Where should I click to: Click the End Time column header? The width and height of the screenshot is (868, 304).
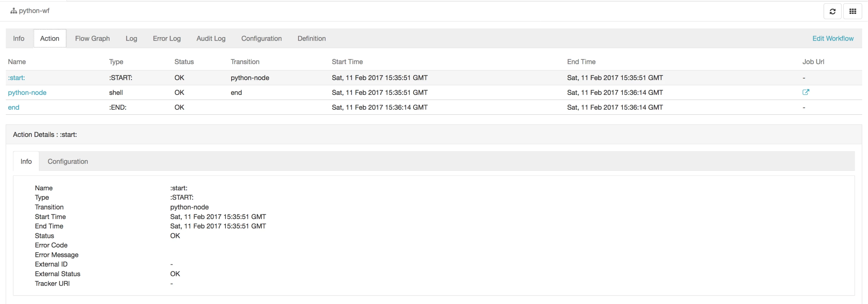tap(581, 61)
